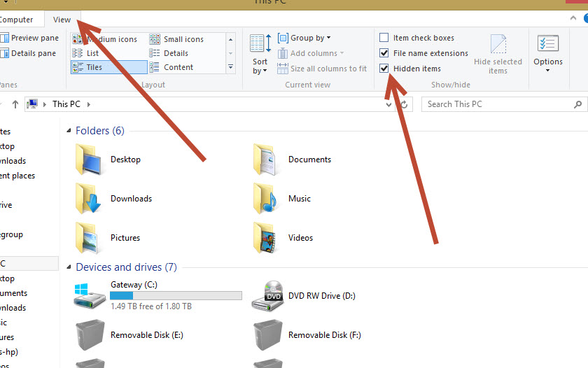Select the DVD RW Drive (D:) icon
Image resolution: width=588 pixels, height=368 pixels.
[267, 295]
